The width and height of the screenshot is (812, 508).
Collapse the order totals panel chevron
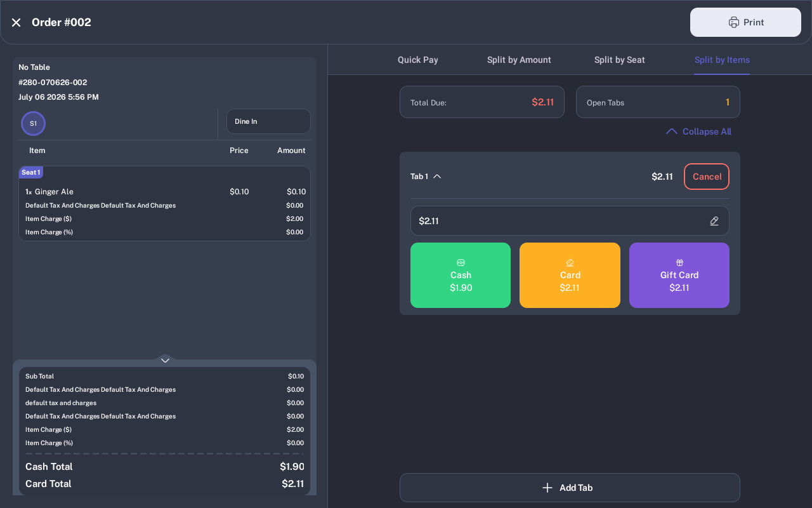click(165, 360)
